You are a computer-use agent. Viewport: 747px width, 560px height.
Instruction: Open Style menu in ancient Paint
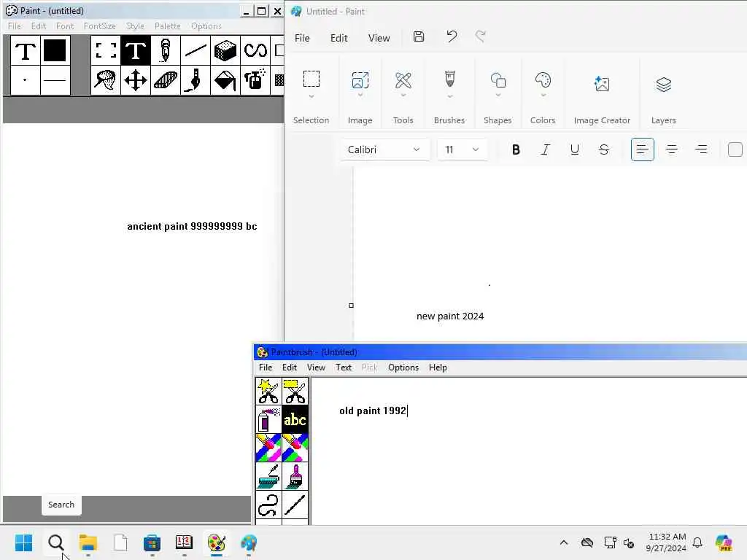pyautogui.click(x=135, y=26)
